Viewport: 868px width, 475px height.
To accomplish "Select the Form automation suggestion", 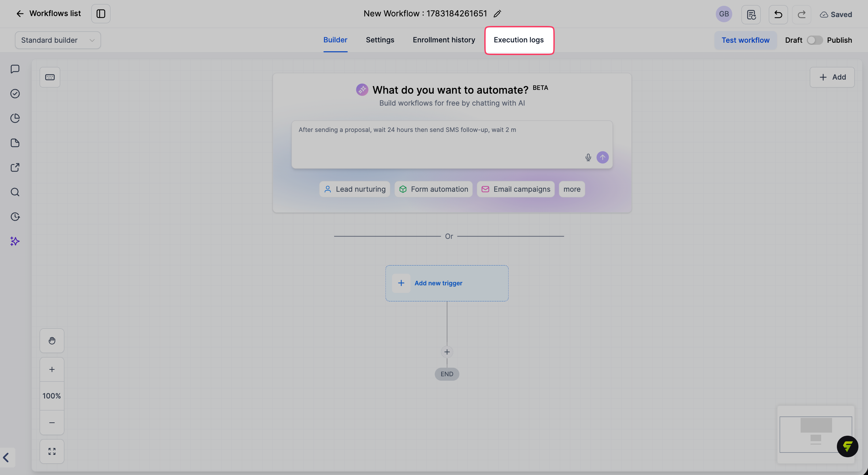I will 433,189.
